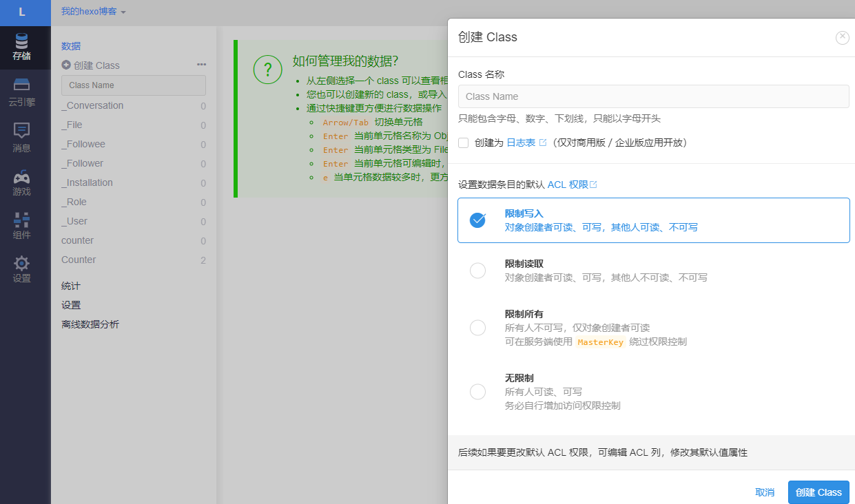The image size is (855, 504).
Task: Open the 组件 components sidebar icon
Action: (x=21, y=220)
